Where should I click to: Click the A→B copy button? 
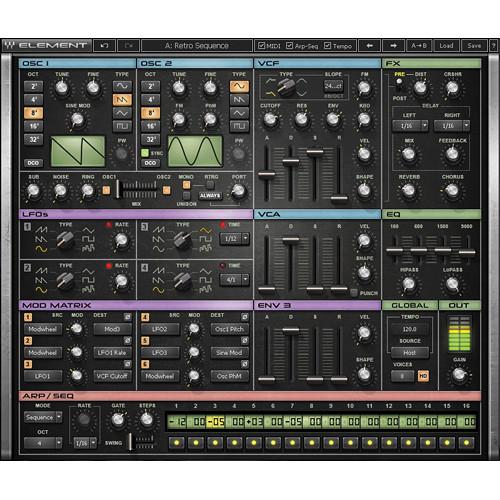coord(419,45)
